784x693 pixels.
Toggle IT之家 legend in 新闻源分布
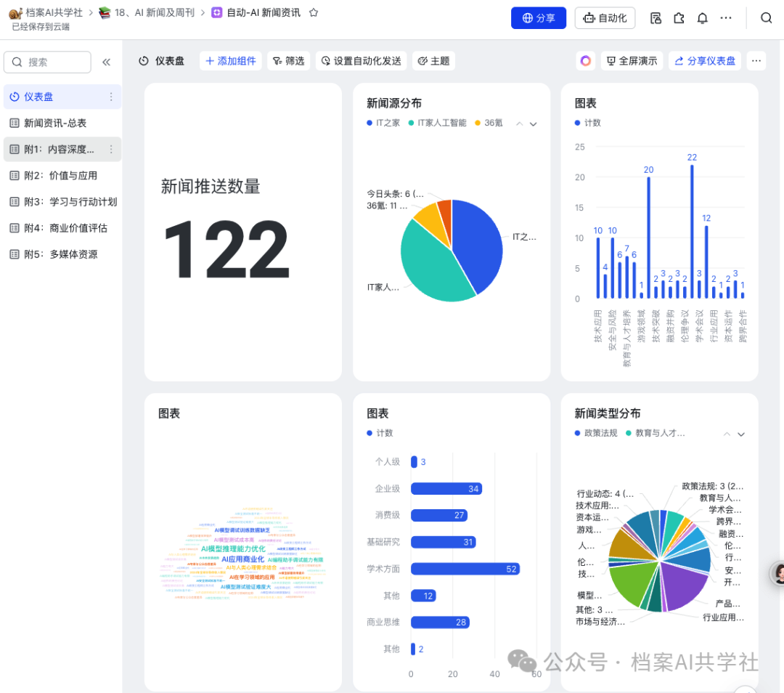(383, 123)
